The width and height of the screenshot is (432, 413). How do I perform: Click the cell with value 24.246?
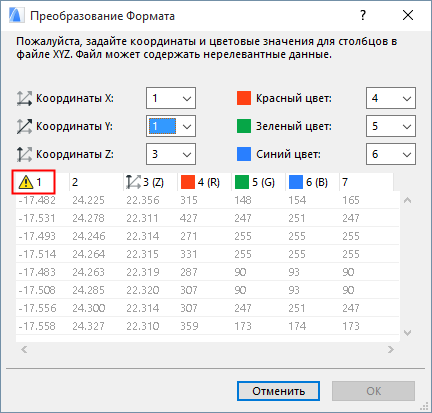(x=89, y=236)
